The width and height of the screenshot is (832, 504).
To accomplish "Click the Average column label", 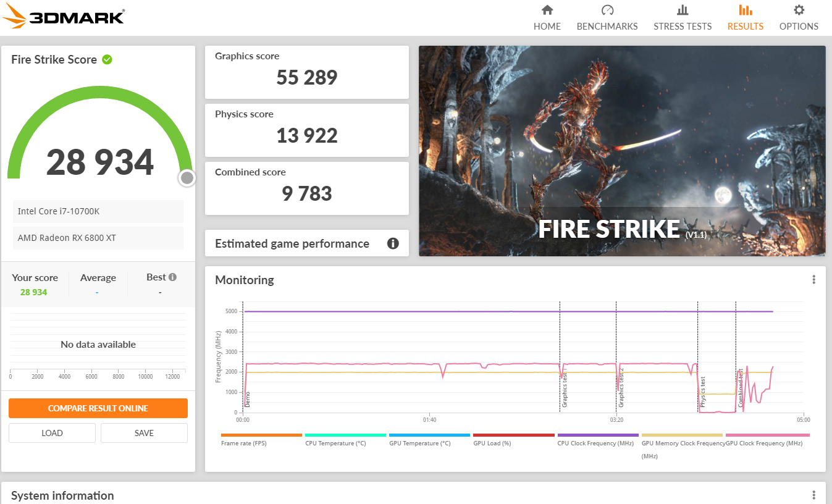I will [x=98, y=278].
